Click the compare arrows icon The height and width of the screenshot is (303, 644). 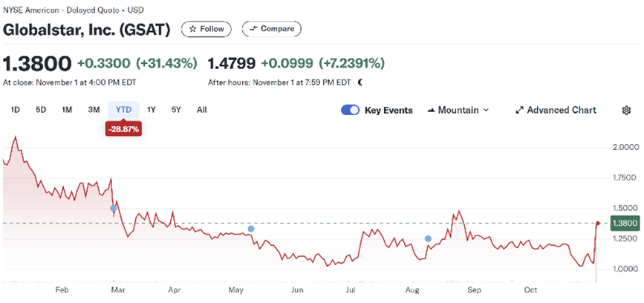pyautogui.click(x=253, y=29)
